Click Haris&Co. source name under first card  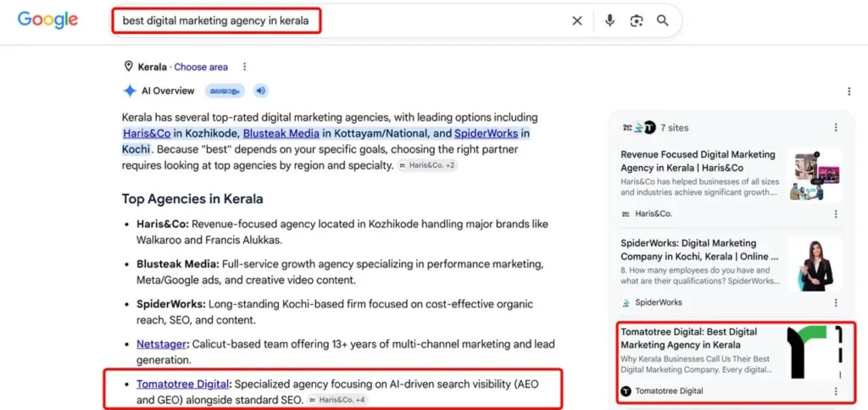click(x=654, y=214)
